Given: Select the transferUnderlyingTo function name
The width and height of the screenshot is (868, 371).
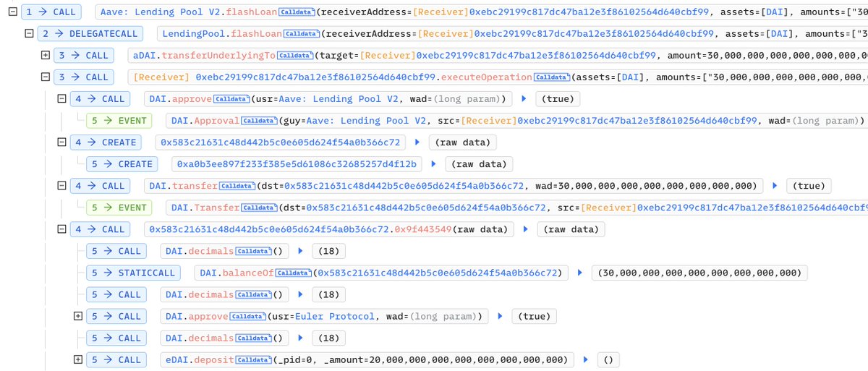Looking at the screenshot, I should click(220, 56).
